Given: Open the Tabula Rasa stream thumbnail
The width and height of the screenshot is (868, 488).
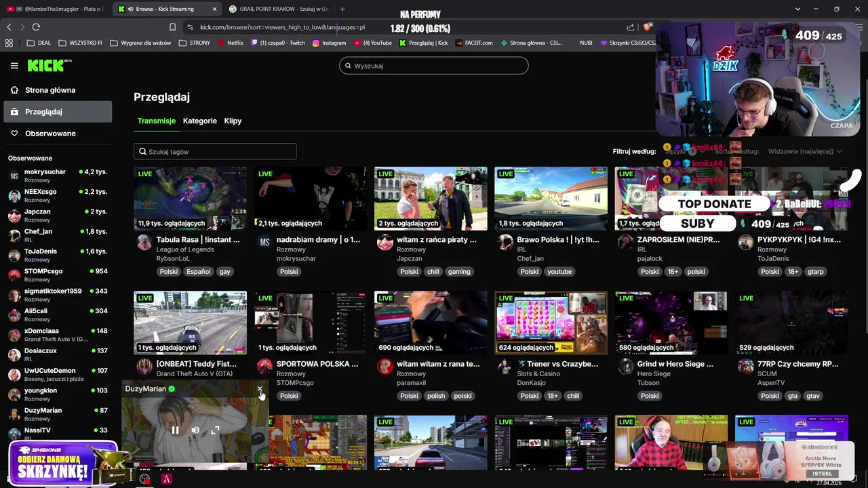Looking at the screenshot, I should [191, 199].
